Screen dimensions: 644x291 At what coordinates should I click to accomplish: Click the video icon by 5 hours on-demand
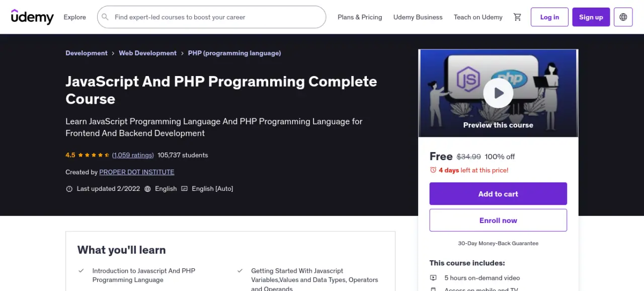click(433, 278)
